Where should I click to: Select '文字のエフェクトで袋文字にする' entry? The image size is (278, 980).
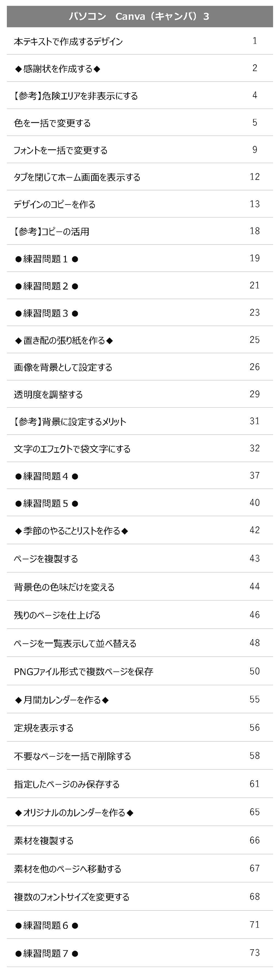tap(72, 449)
